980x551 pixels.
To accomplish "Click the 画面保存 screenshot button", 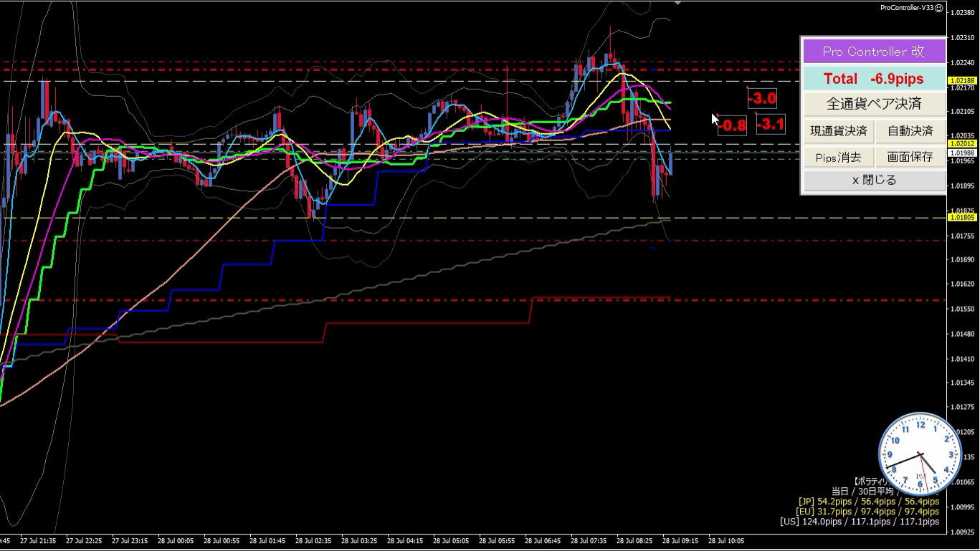I will point(910,157).
